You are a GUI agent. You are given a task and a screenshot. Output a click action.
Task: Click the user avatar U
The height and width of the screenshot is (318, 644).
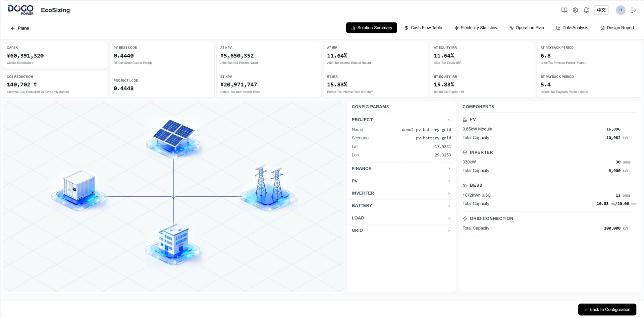pos(621,10)
